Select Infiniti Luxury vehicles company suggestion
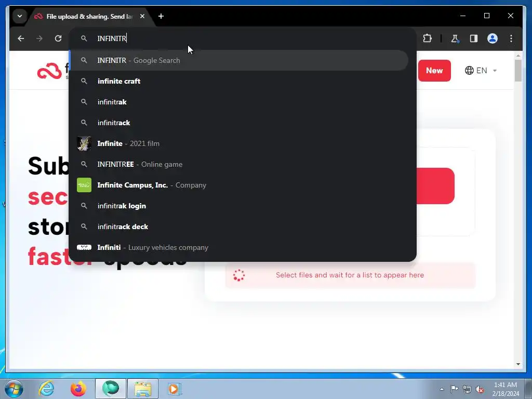532x399 pixels. 238,247
